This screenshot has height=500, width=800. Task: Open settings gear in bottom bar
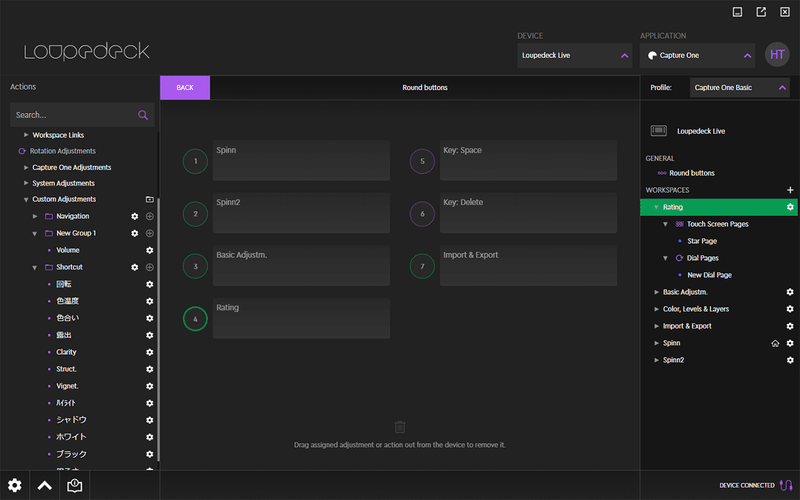tap(15, 485)
